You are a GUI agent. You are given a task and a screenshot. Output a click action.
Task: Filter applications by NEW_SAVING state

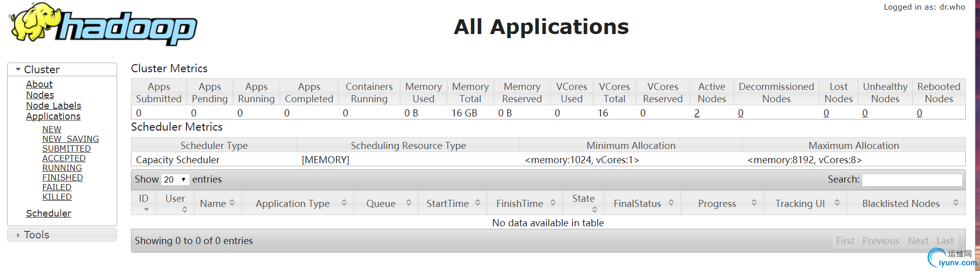pyautogui.click(x=70, y=139)
